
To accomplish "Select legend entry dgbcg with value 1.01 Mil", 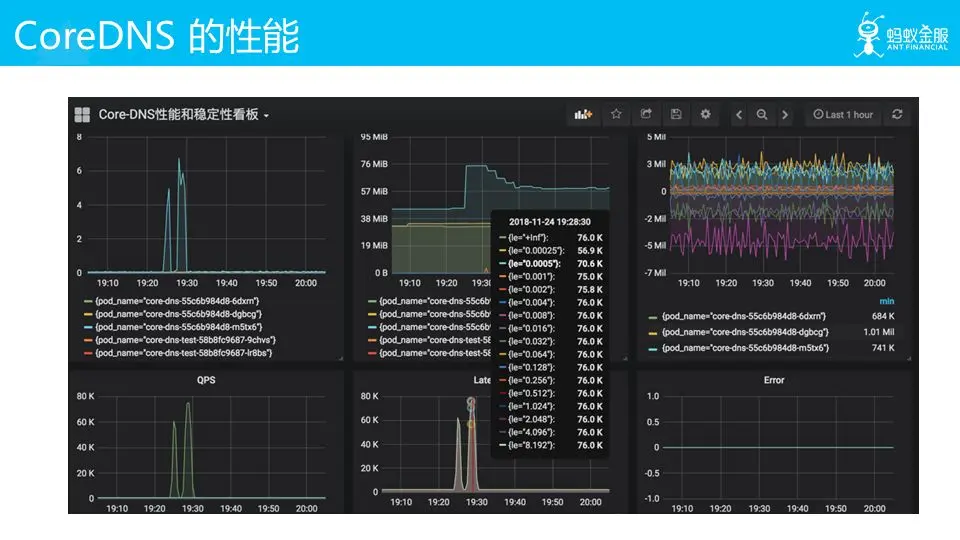I will 771,332.
